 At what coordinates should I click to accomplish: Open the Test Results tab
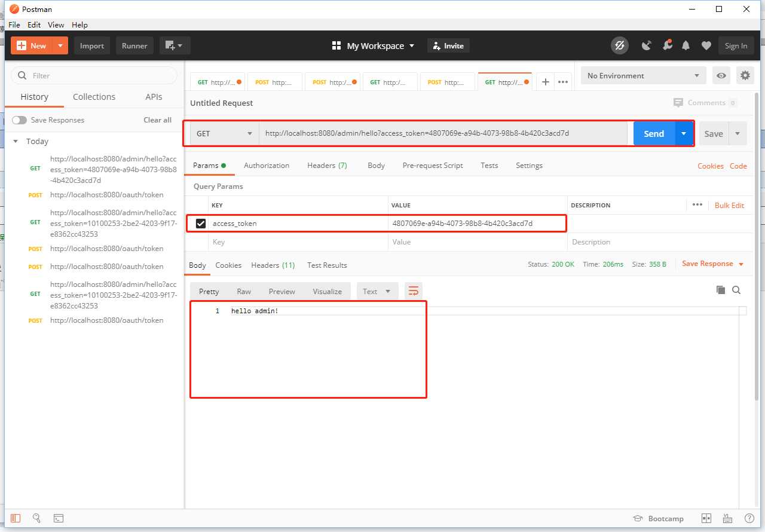(x=327, y=265)
